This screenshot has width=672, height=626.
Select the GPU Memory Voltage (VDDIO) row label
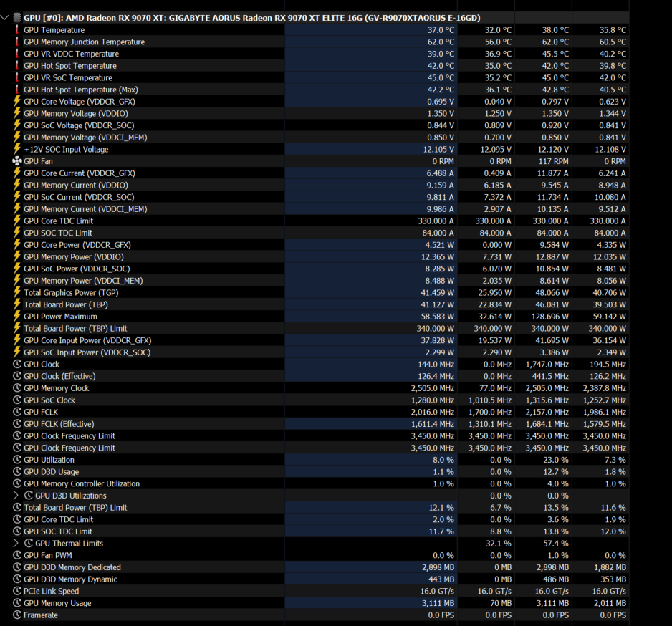[76, 114]
